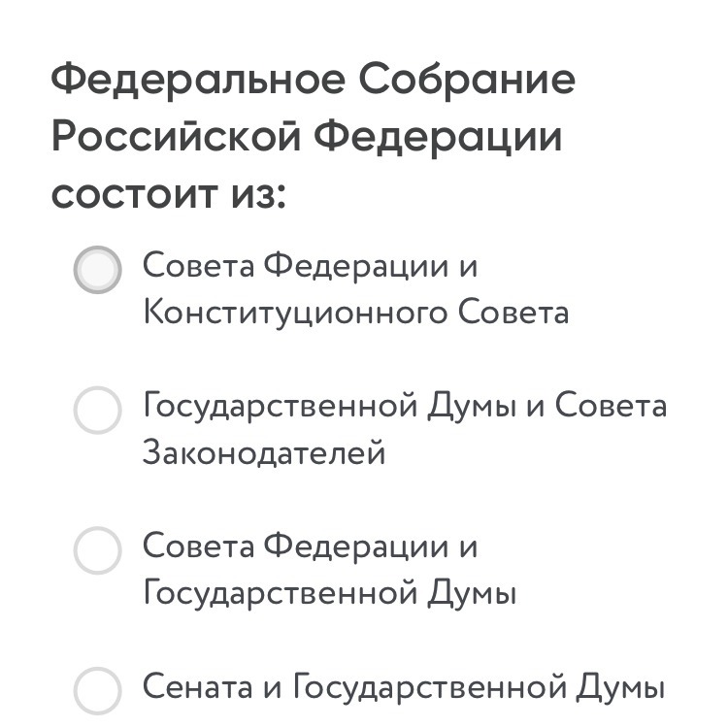Click the 'Конституционного Совета' text line
This screenshot has height=728, width=728.
[x=355, y=313]
